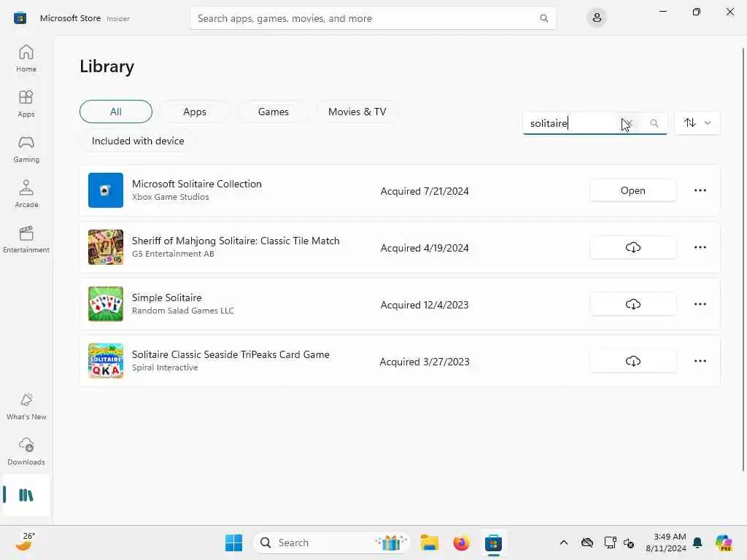Image resolution: width=747 pixels, height=560 pixels.
Task: Select the Library icon in sidebar
Action: [x=26, y=495]
